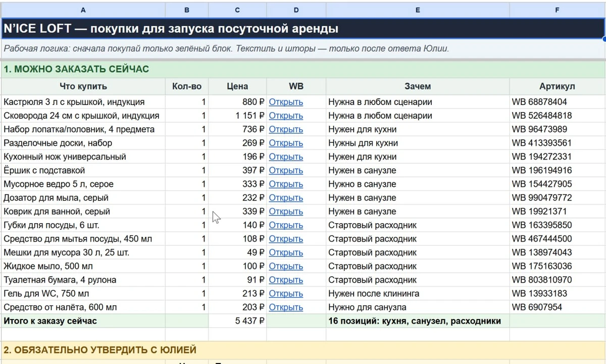Open WB link for Гель для WC
This screenshot has height=364, width=606.
pos(286,293)
